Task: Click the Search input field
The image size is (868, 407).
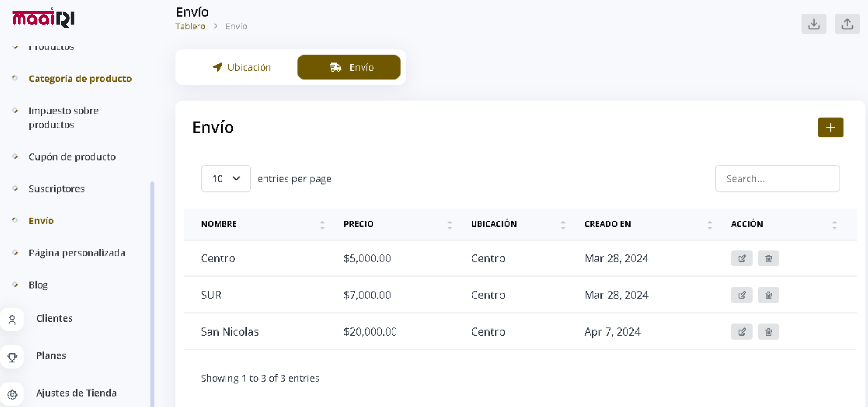Action: pos(778,179)
